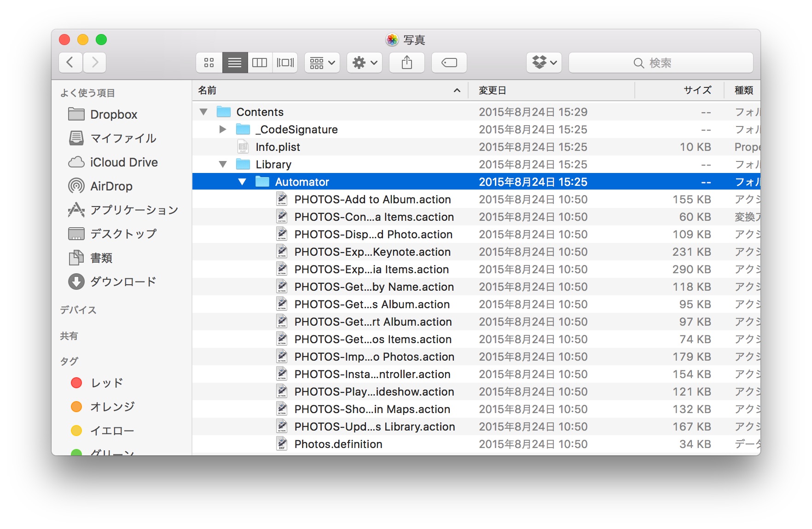Go forward to the next folder
812x529 pixels.
pyautogui.click(x=95, y=63)
